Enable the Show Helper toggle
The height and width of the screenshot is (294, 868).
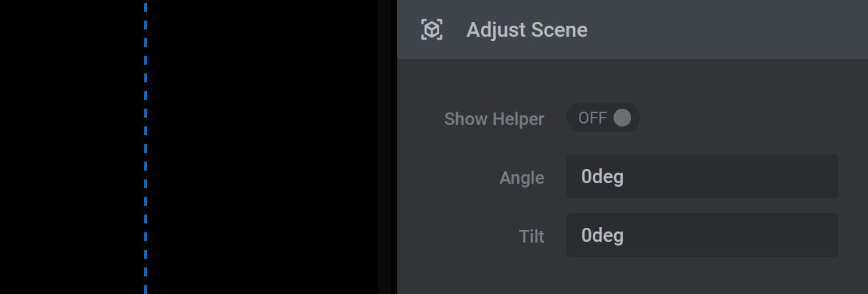[x=603, y=118]
